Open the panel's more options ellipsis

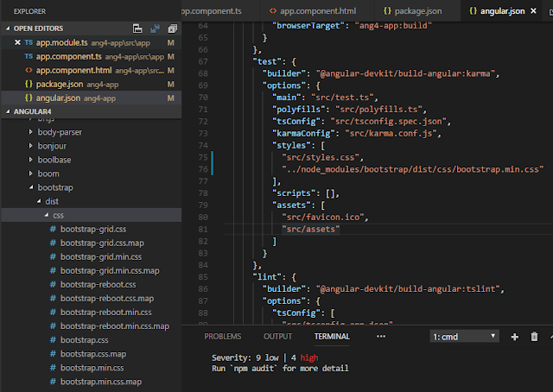(381, 336)
